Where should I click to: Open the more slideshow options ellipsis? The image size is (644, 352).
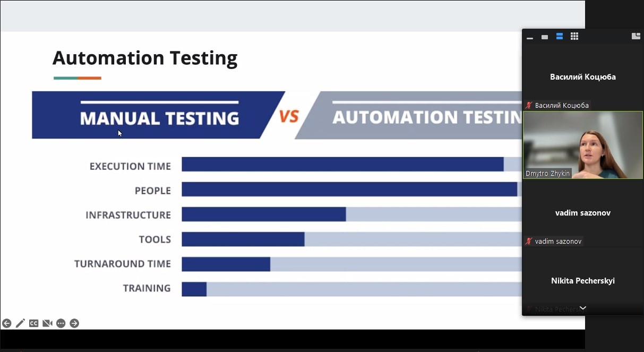[x=61, y=323]
